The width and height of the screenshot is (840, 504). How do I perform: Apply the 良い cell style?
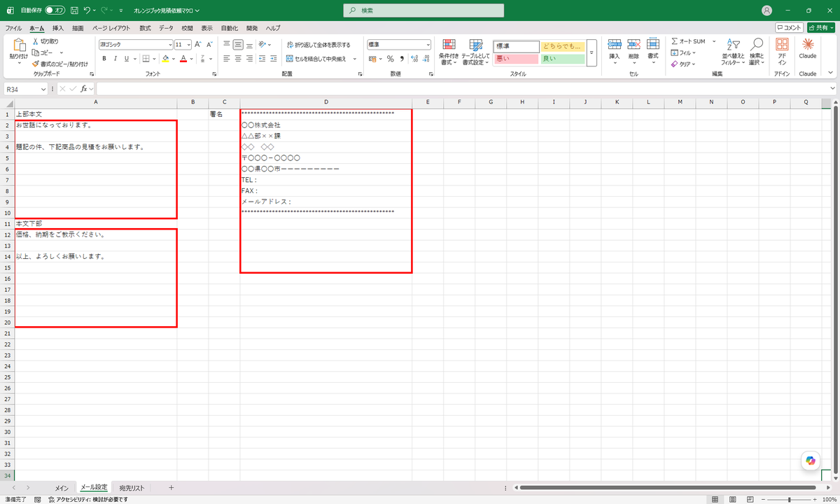point(562,59)
